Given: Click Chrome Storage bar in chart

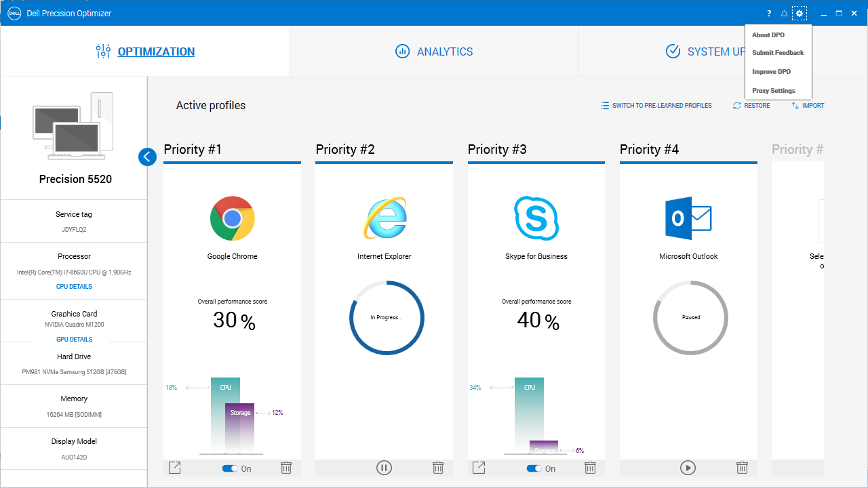Looking at the screenshot, I should (x=240, y=428).
